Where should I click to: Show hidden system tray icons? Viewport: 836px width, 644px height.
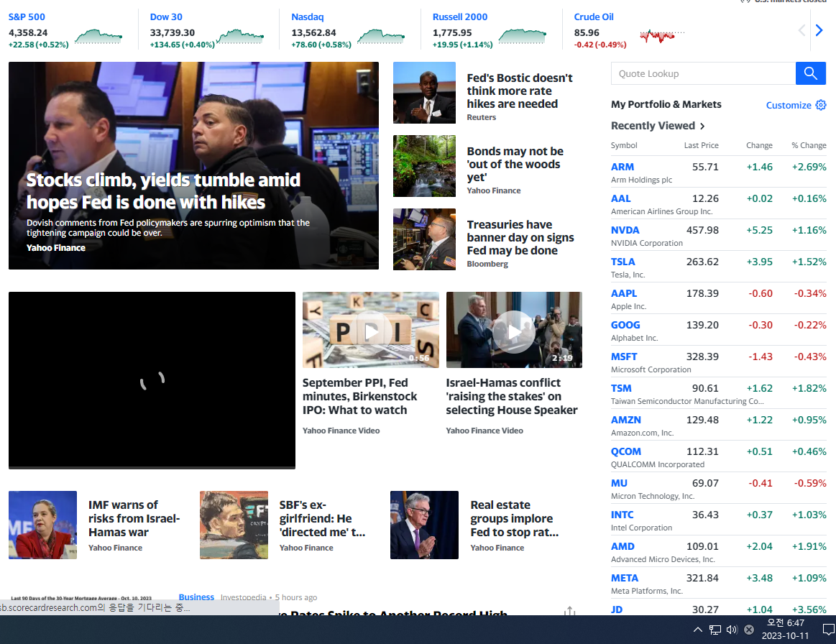697,630
